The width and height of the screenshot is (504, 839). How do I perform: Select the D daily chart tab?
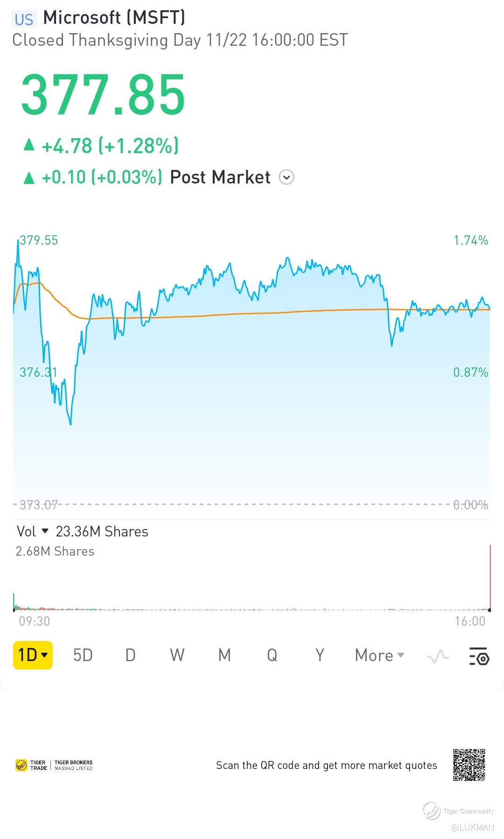coord(131,655)
